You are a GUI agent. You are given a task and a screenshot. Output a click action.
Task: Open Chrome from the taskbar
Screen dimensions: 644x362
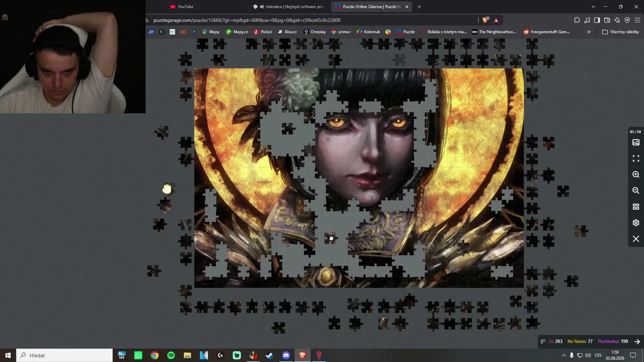[154, 355]
